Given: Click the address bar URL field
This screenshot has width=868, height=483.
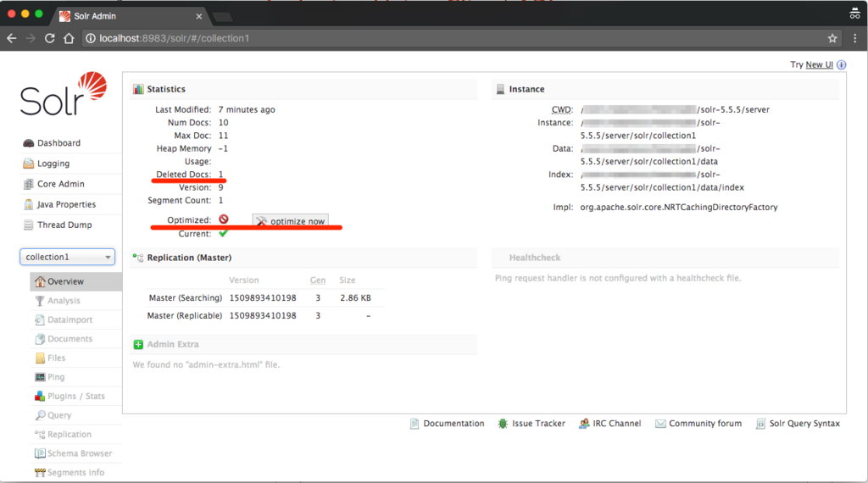Looking at the screenshot, I should point(454,38).
